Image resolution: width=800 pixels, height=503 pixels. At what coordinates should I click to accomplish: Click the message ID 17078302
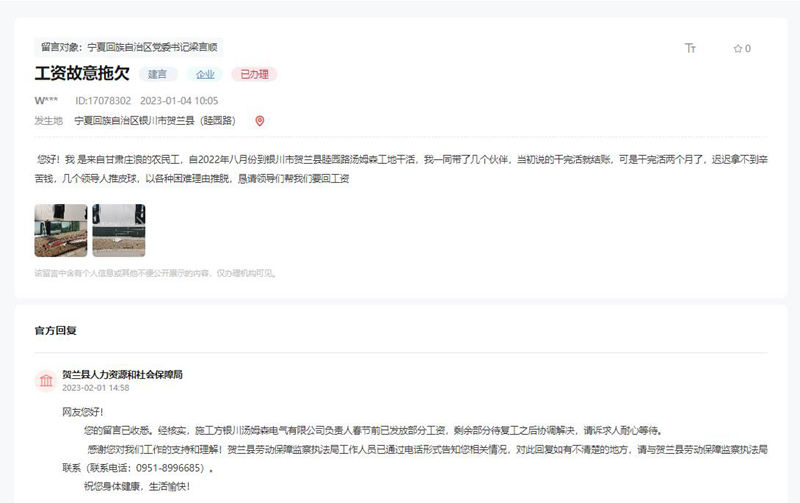click(103, 100)
